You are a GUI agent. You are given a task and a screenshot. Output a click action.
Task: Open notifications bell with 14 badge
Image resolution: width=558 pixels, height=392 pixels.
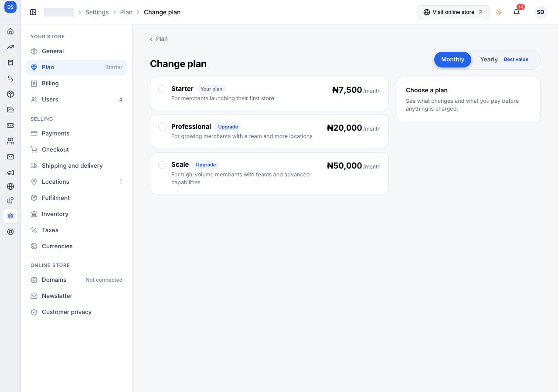click(517, 12)
